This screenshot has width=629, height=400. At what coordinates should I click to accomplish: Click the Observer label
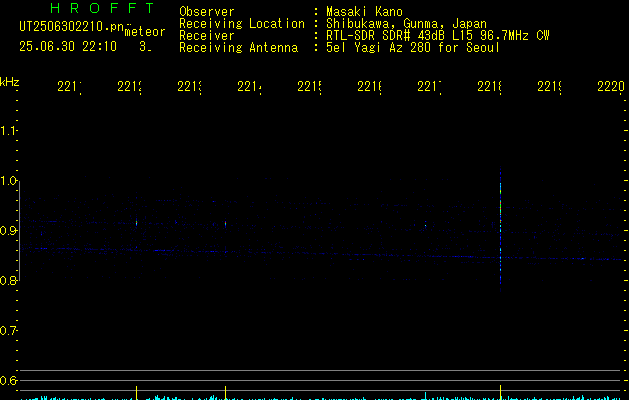coord(207,12)
